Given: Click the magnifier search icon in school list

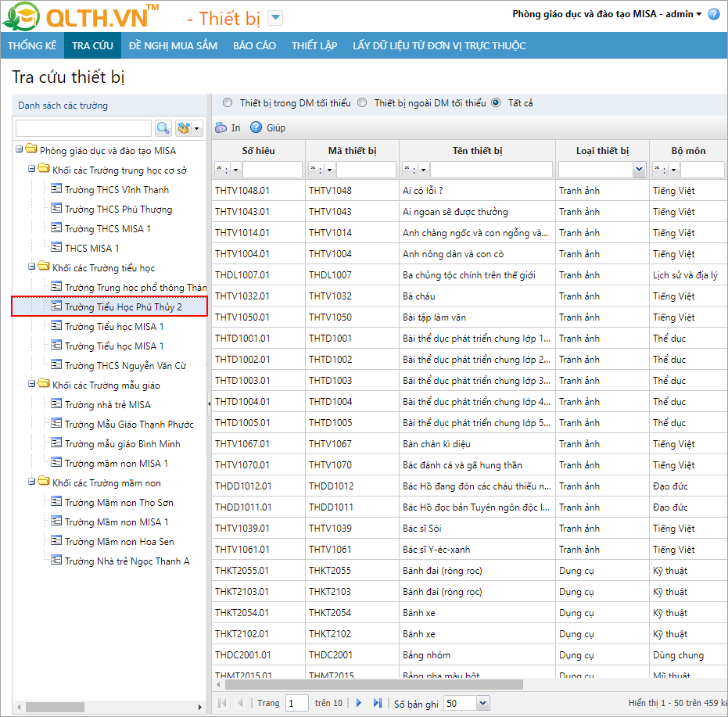Looking at the screenshot, I should click(x=163, y=128).
